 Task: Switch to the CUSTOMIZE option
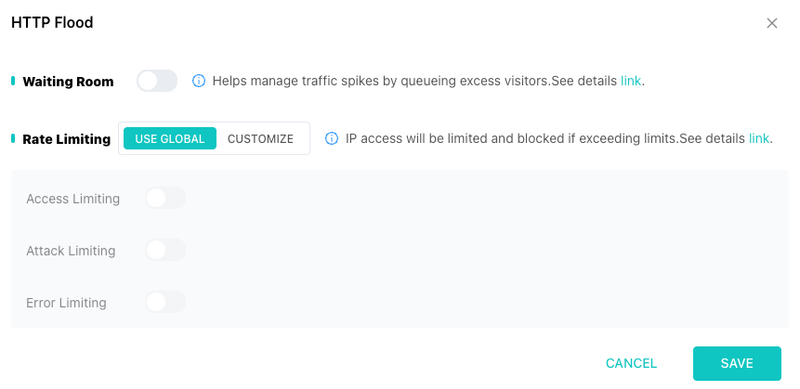pyautogui.click(x=260, y=138)
